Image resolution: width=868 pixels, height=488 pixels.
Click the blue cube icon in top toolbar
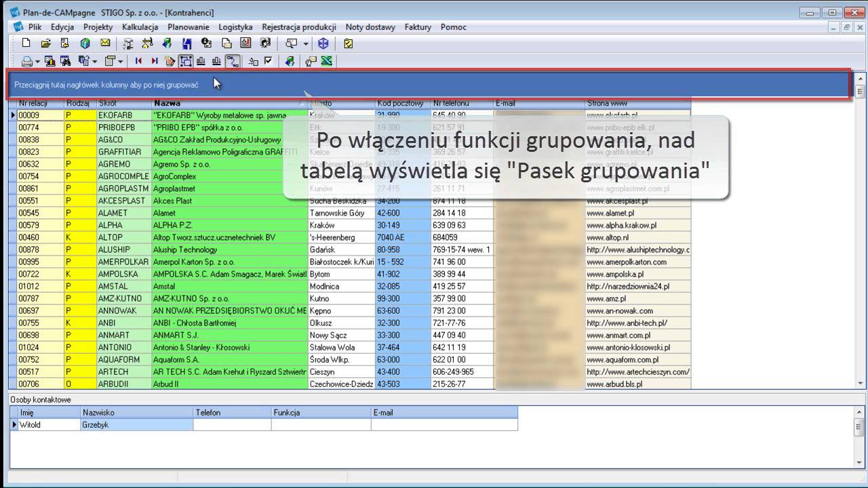click(323, 43)
